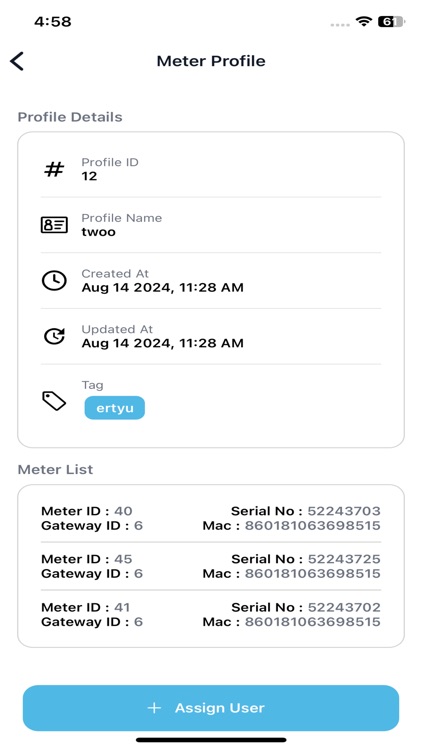Image resolution: width=422 pixels, height=750 pixels.
Task: Tap the Profile Name value twoo
Action: pyautogui.click(x=99, y=232)
